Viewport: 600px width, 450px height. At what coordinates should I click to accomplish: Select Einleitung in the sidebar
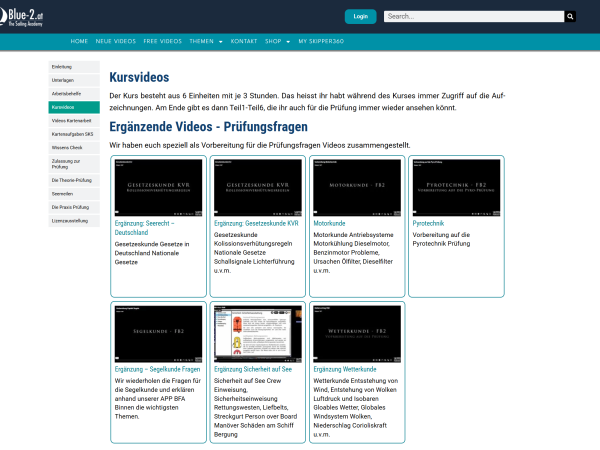click(74, 67)
